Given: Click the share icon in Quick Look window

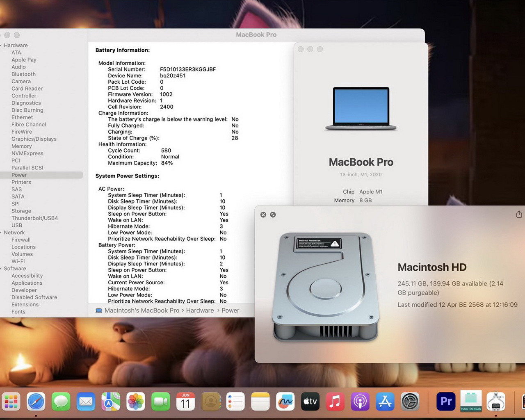Looking at the screenshot, I should (519, 214).
